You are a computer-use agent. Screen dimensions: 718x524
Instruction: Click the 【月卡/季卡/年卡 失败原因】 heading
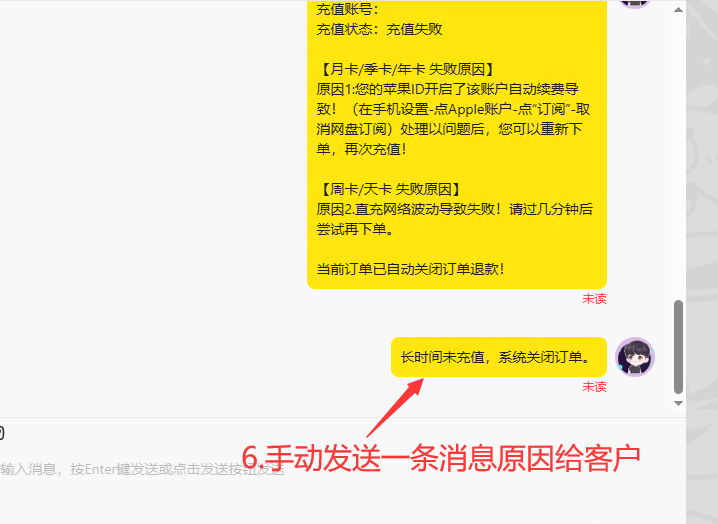[407, 69]
